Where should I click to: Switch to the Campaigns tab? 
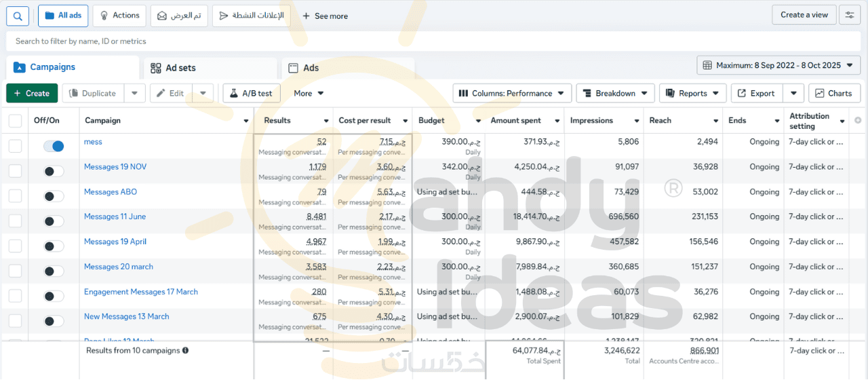(x=73, y=67)
